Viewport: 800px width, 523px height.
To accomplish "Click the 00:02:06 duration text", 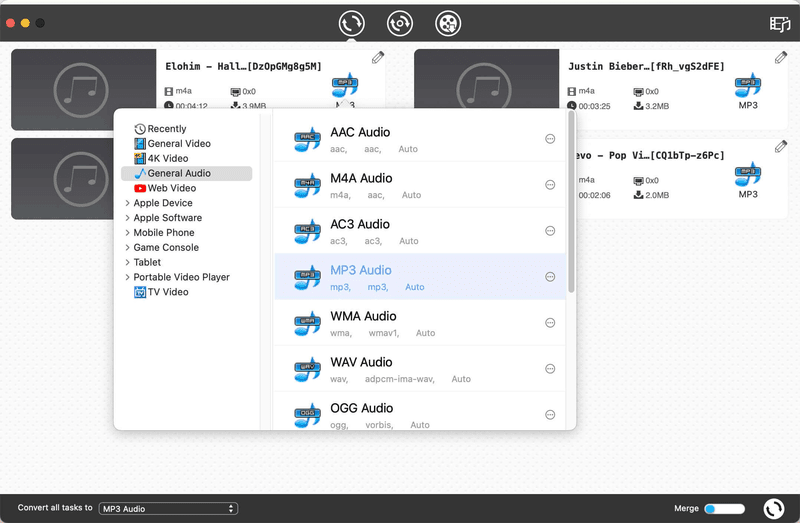I will [594, 195].
